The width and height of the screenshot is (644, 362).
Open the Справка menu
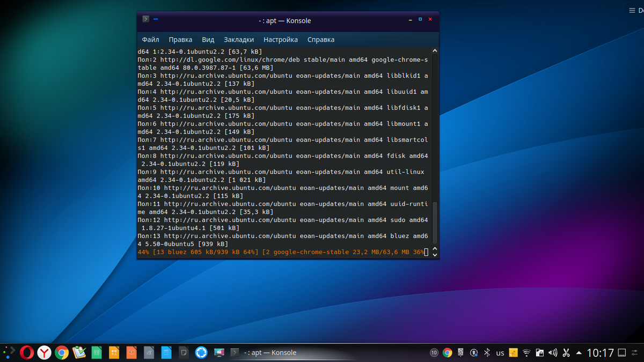(321, 40)
